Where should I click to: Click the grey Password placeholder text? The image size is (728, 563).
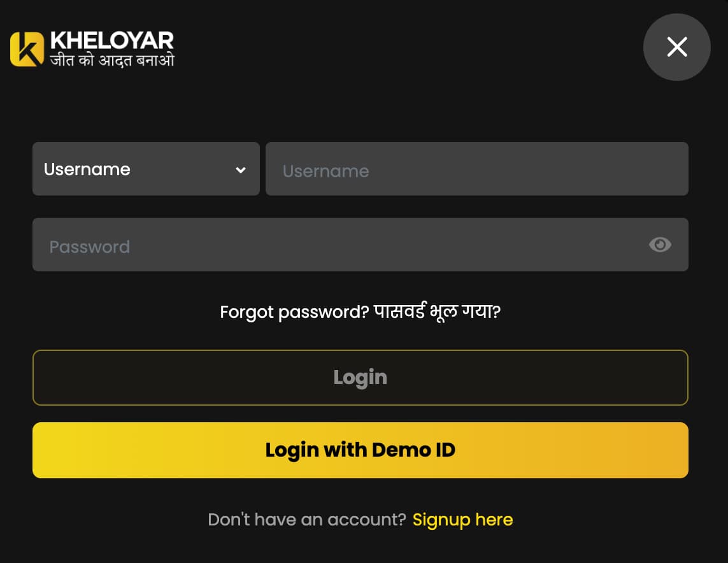(x=90, y=246)
